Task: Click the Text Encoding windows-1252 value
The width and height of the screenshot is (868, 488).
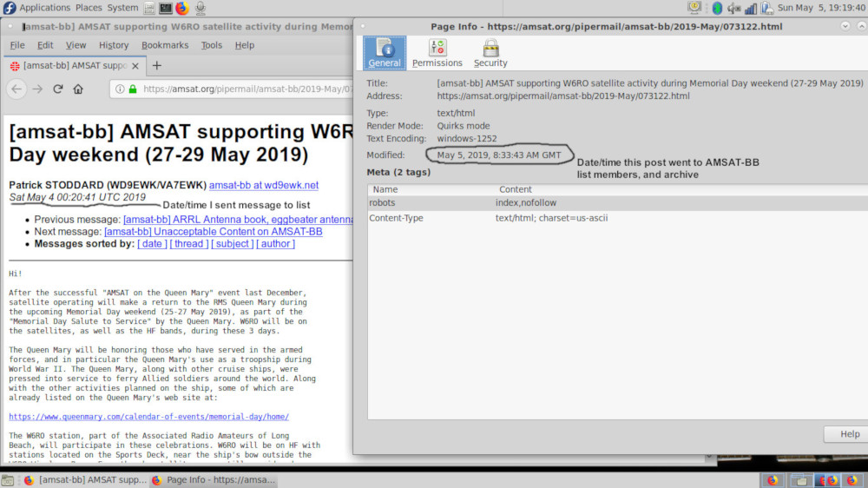Action: click(x=467, y=138)
